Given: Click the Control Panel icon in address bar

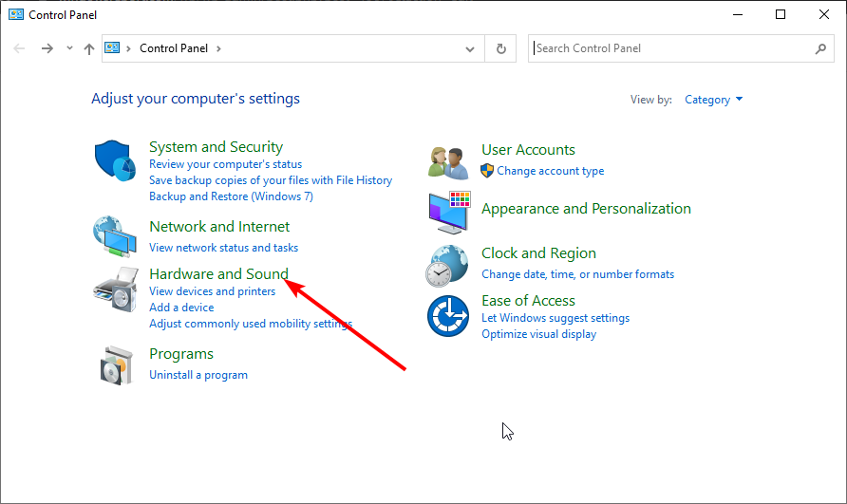Looking at the screenshot, I should click(x=112, y=47).
